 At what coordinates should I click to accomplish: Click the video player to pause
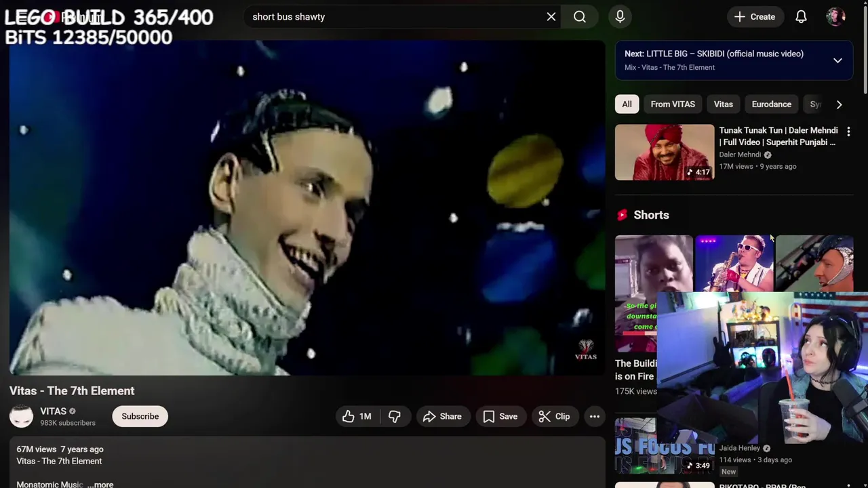tap(307, 207)
